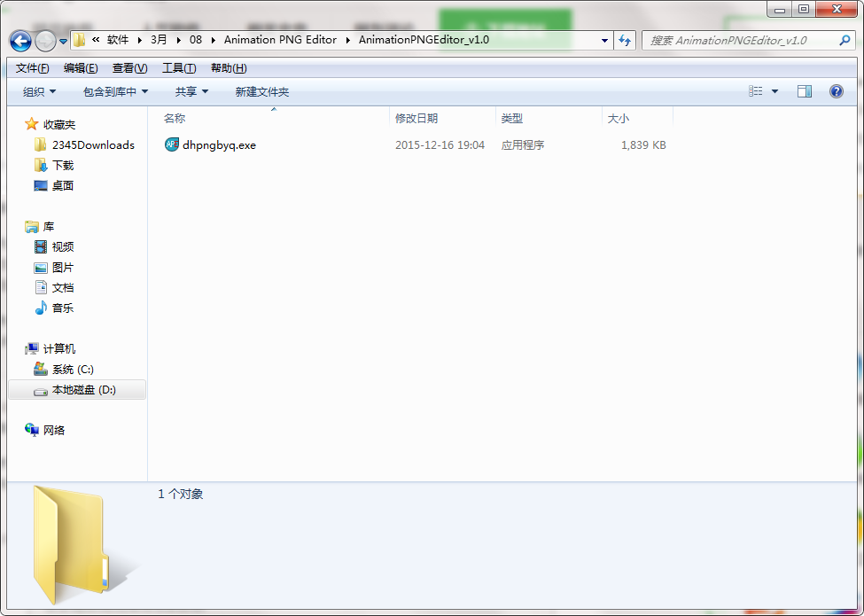This screenshot has width=864, height=616.
Task: Select 桌面 in the navigation pane
Action: [x=63, y=186]
